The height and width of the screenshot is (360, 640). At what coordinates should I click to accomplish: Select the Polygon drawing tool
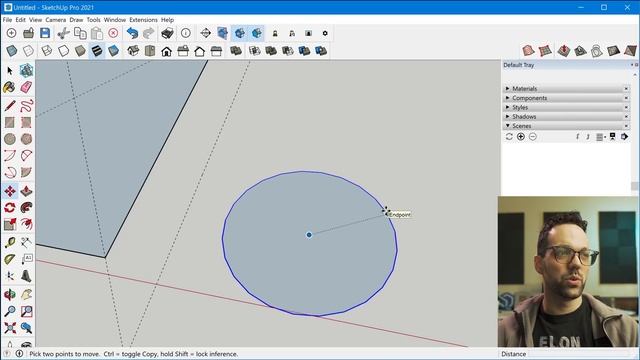click(27, 139)
